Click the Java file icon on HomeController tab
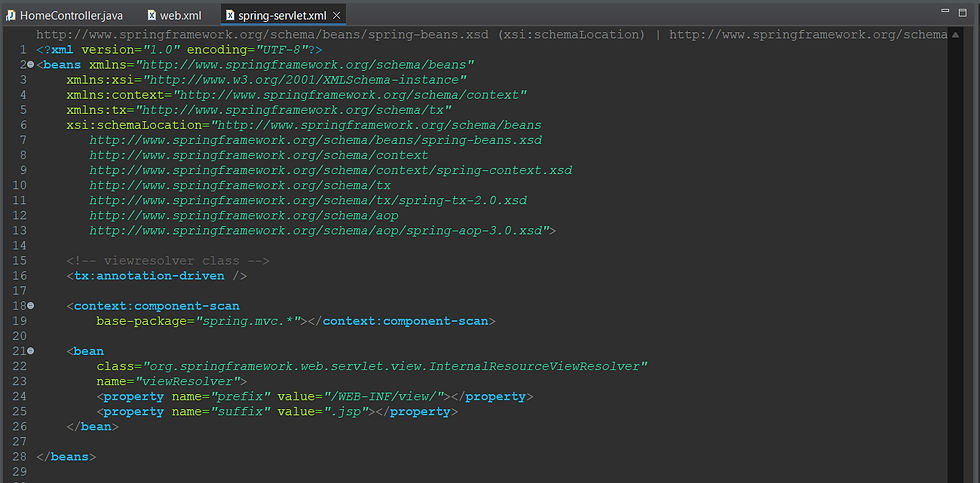The height and width of the screenshot is (483, 980). point(11,15)
